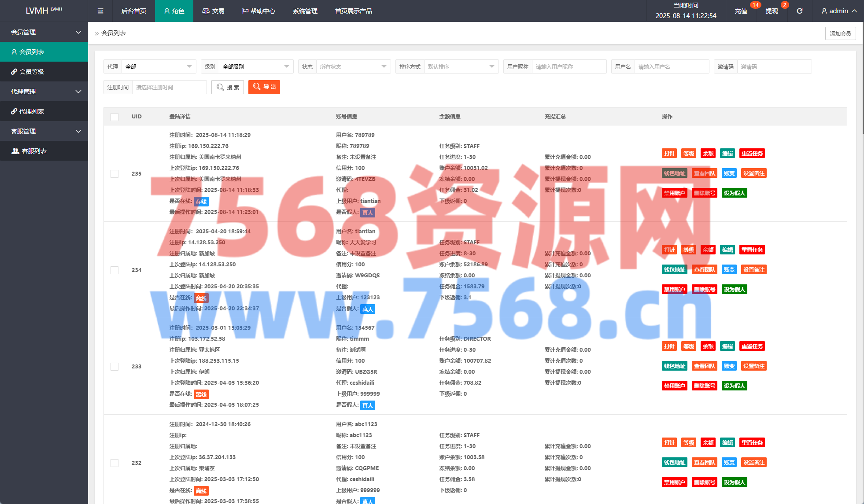The height and width of the screenshot is (504, 864).
Task: Check the row checkbox for UID 235
Action: 114,174
